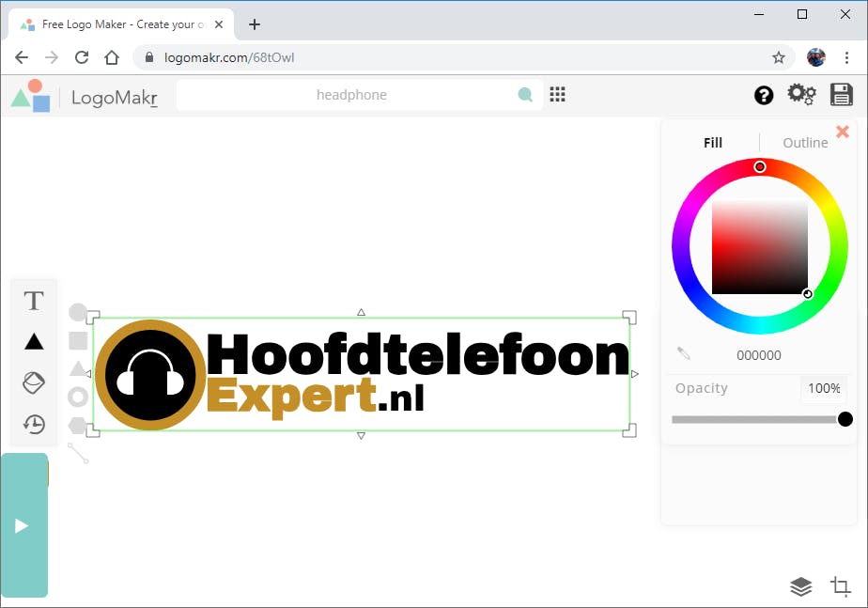
Task: Add a circle shape
Action: pyautogui.click(x=77, y=312)
